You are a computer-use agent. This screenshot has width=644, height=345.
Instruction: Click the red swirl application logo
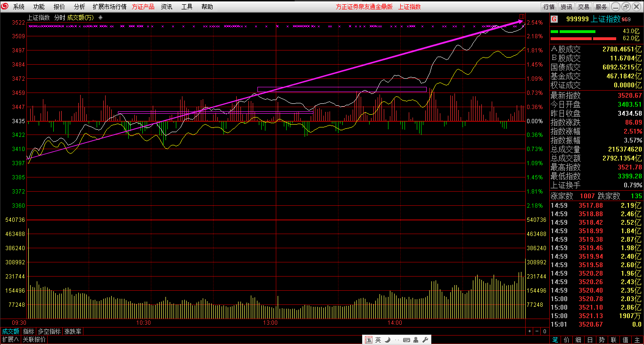(x=5, y=7)
